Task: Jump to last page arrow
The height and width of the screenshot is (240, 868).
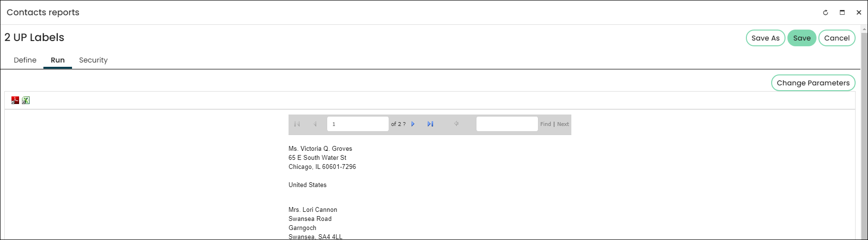Action: point(430,124)
